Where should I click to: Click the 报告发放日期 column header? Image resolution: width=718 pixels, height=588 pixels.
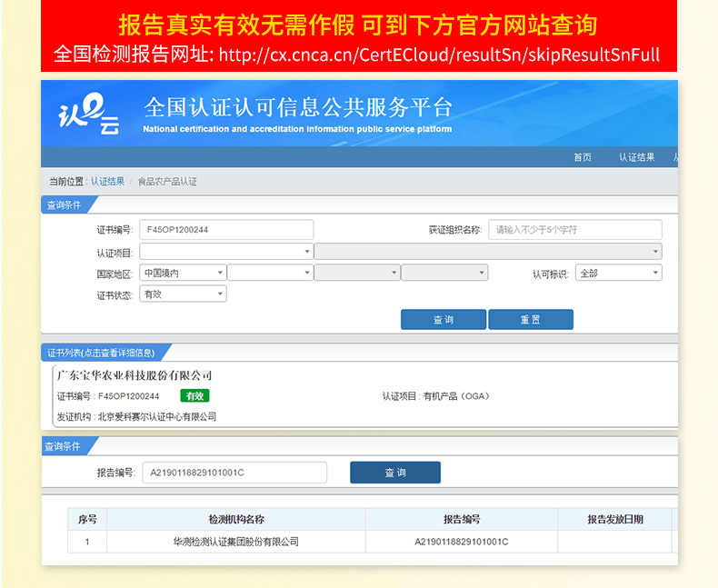pyautogui.click(x=615, y=519)
